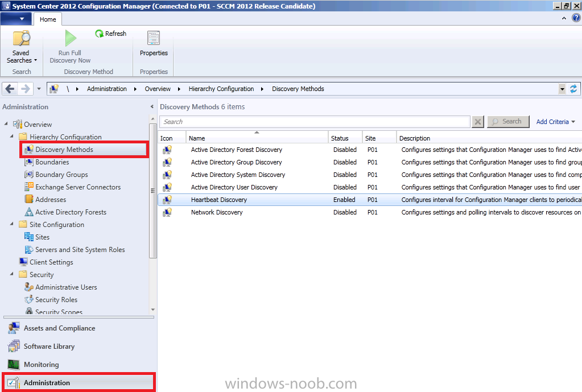Open Servers and Site System Roles
The width and height of the screenshot is (582, 392).
click(80, 249)
